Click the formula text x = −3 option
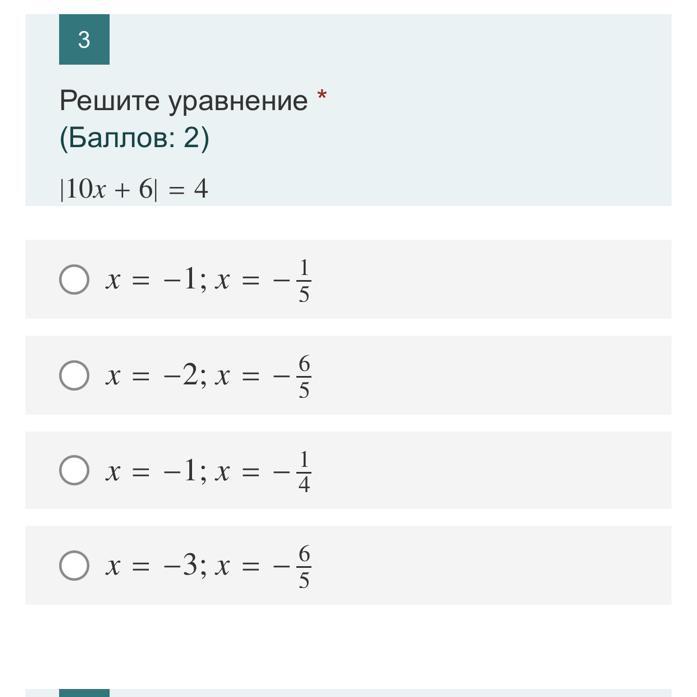This screenshot has width=697, height=697. 208,566
